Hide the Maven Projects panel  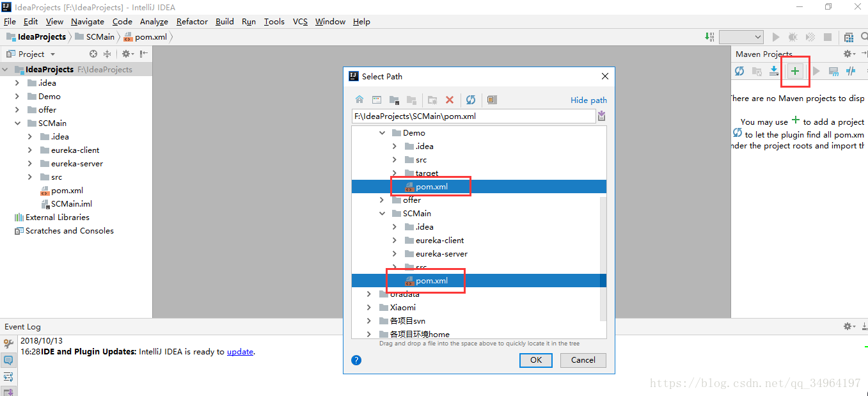coord(864,54)
